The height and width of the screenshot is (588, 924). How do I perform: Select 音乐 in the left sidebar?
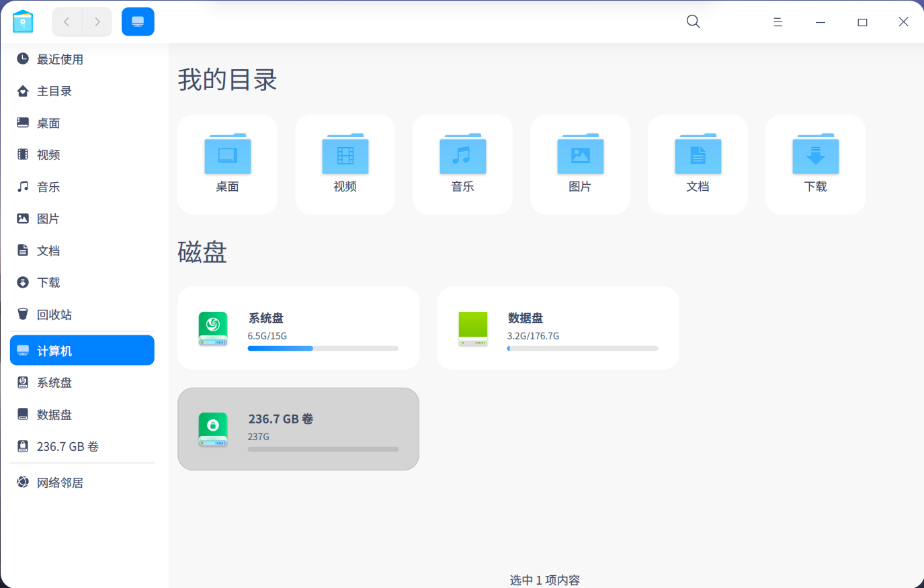(82, 187)
